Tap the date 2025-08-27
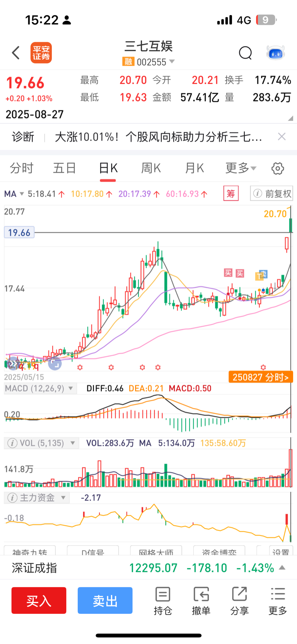This screenshot has height=644, width=297. point(34,114)
